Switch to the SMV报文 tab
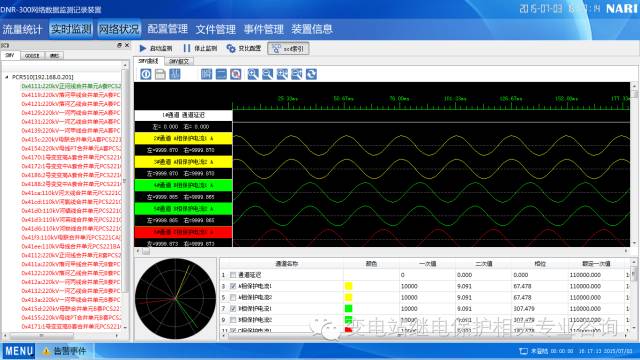 (179, 61)
